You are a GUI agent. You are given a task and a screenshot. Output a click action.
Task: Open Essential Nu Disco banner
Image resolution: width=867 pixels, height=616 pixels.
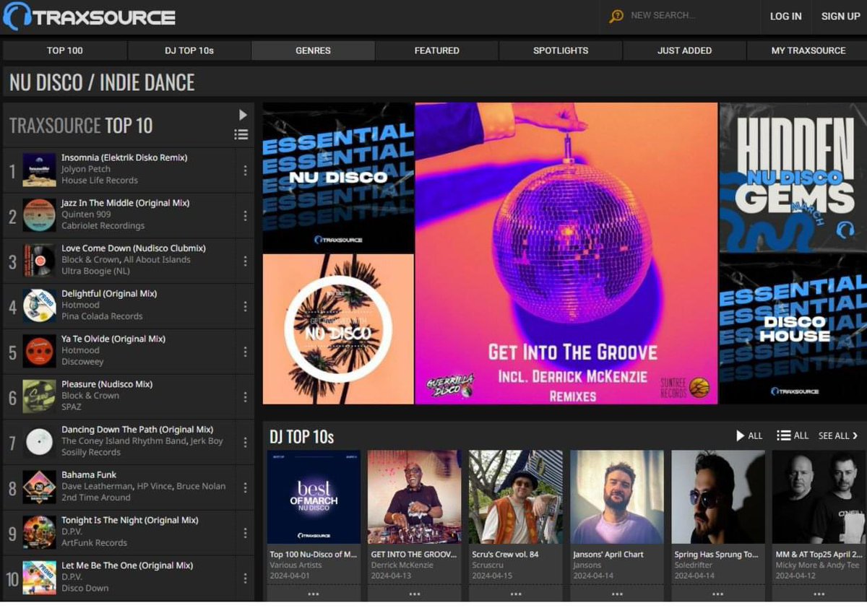coord(338,178)
